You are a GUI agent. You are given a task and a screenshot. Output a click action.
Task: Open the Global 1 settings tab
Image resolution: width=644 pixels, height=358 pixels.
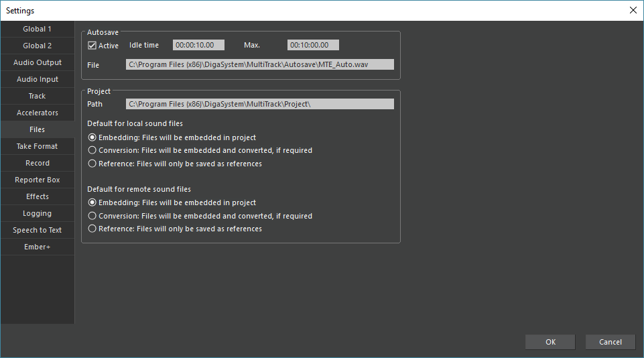(x=37, y=29)
